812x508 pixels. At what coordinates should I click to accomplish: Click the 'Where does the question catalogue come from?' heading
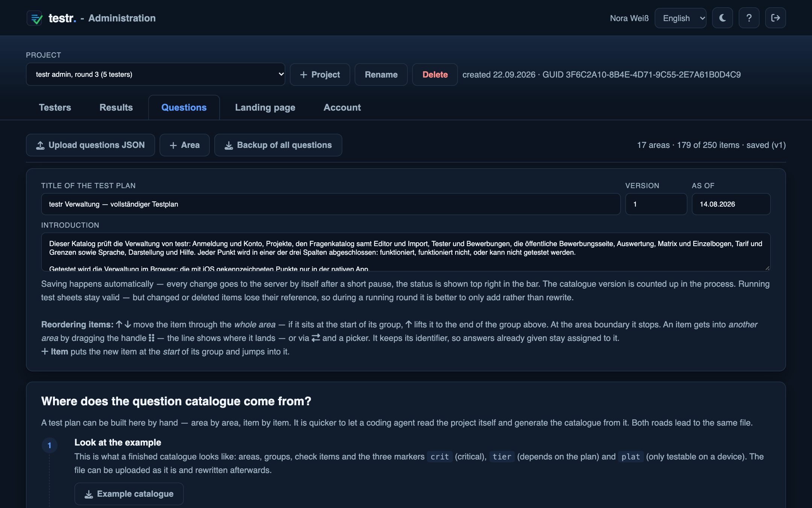point(176,401)
